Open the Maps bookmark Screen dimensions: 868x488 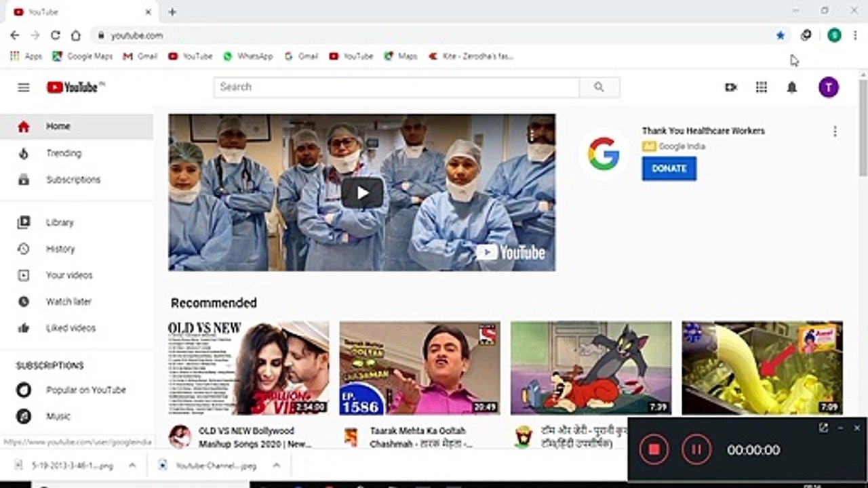pos(401,56)
